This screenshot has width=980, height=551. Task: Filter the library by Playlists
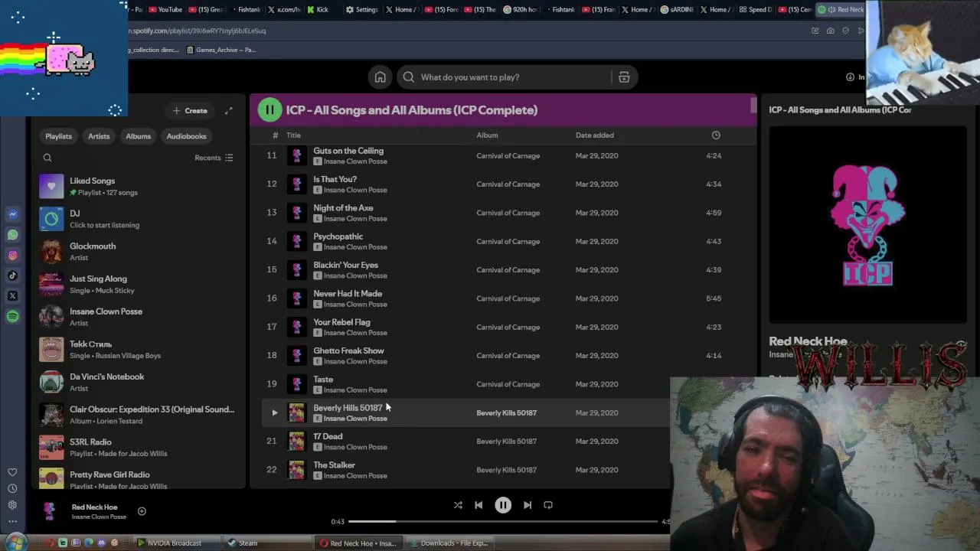coord(58,136)
